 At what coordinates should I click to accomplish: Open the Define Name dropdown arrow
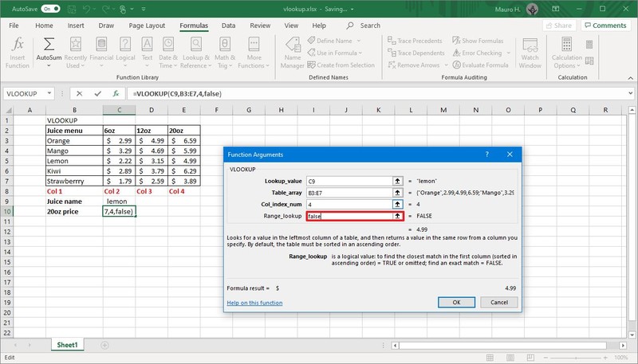[x=359, y=41]
